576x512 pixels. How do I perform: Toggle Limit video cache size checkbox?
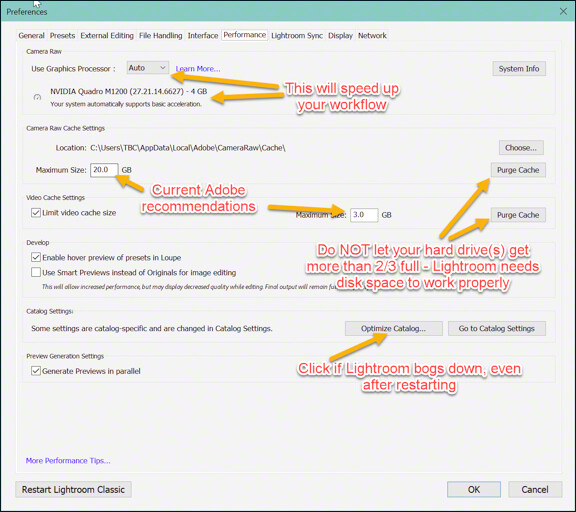(36, 213)
